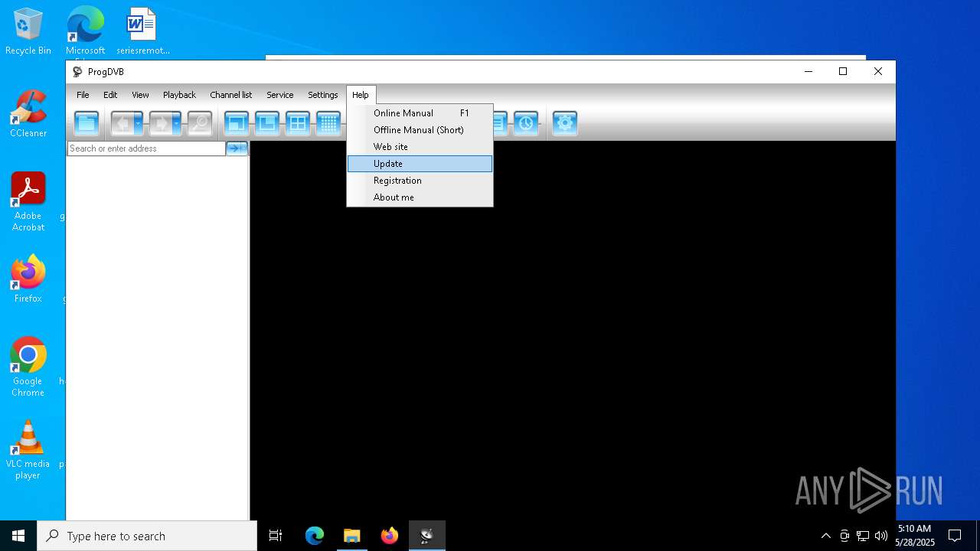The height and width of the screenshot is (551, 980).
Task: Choose Offline Manual (Short) entry
Action: (420, 130)
